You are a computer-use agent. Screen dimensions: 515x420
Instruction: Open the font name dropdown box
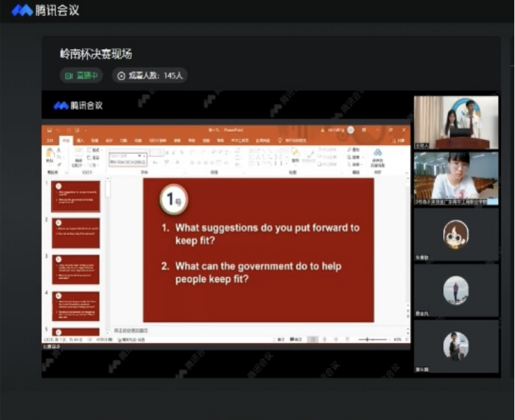click(x=127, y=156)
